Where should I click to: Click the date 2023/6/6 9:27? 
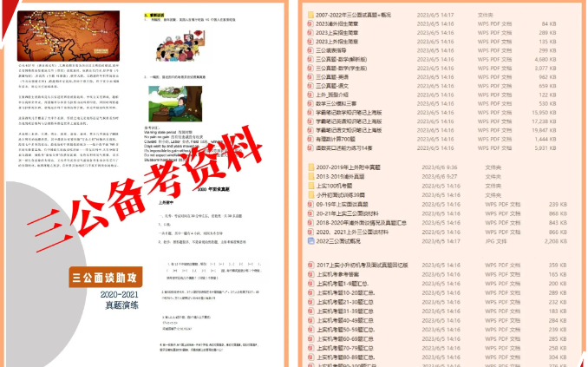click(x=439, y=176)
